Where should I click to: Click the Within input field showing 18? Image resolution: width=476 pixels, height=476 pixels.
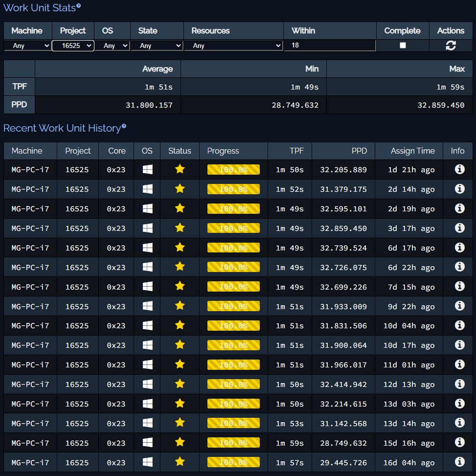pos(330,45)
